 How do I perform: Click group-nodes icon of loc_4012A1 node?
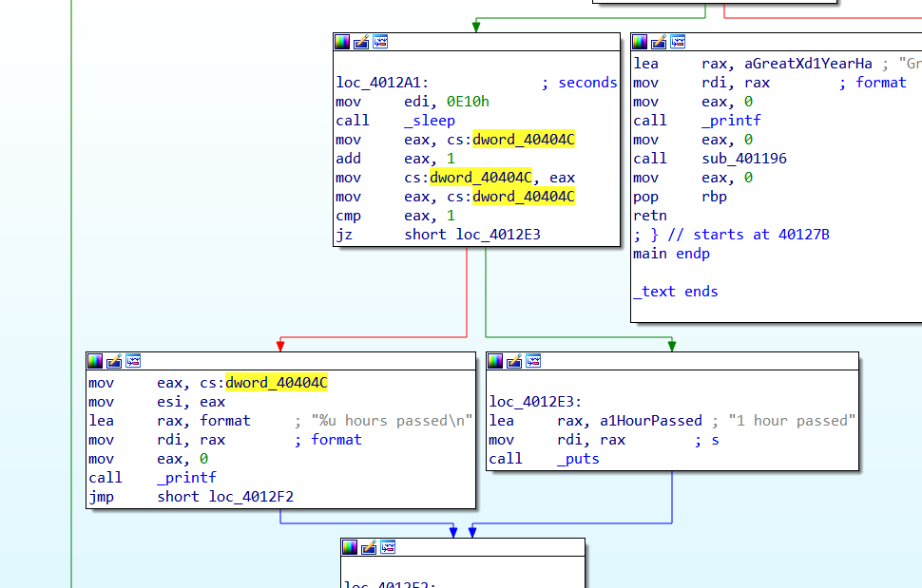pyautogui.click(x=380, y=42)
